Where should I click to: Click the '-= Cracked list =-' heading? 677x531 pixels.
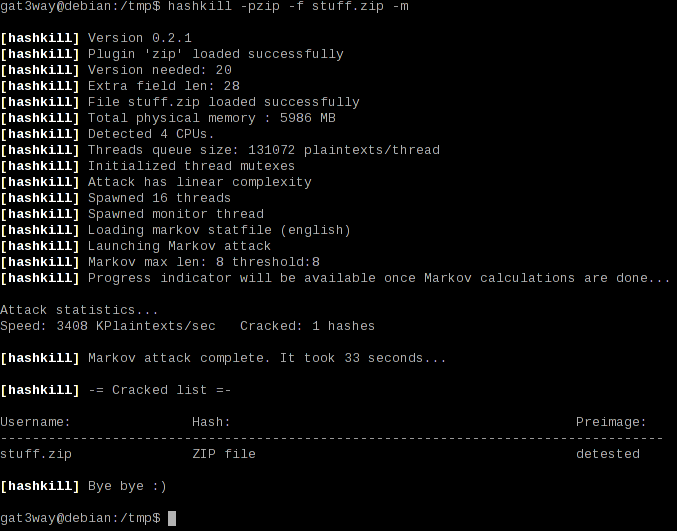click(x=159, y=390)
